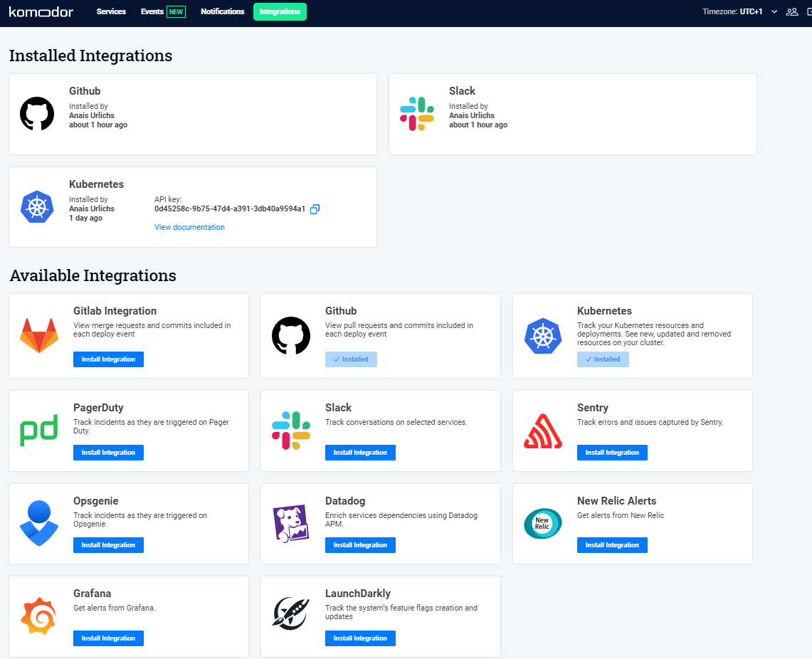Click the LaunchDarkly card title
Image resolution: width=812 pixels, height=659 pixels.
tap(358, 594)
